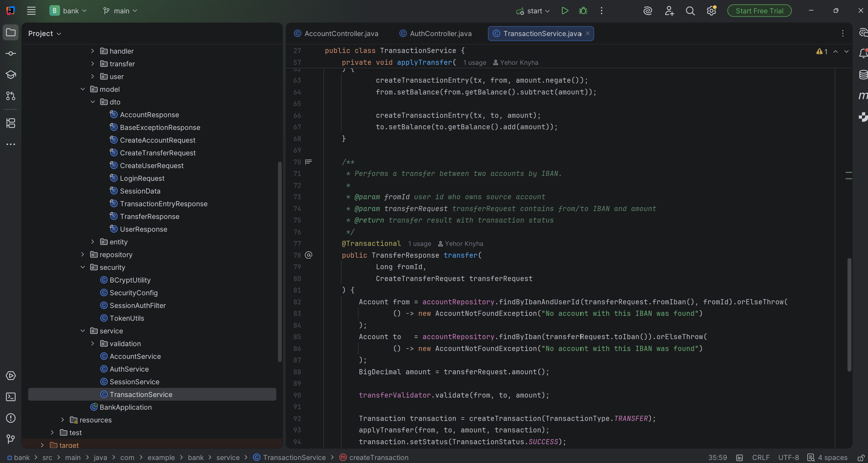This screenshot has width=868, height=463.
Task: Click UTF-8 encoding in status bar
Action: [x=788, y=458]
